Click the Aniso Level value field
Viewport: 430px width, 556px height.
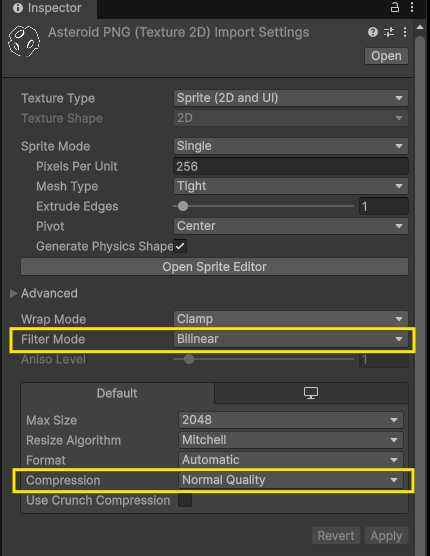click(x=384, y=360)
